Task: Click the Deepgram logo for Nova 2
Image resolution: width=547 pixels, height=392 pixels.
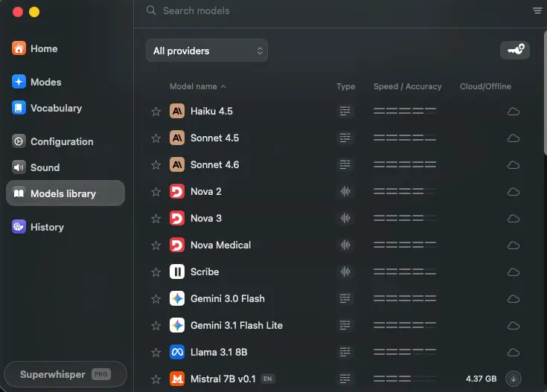Action: tap(177, 191)
